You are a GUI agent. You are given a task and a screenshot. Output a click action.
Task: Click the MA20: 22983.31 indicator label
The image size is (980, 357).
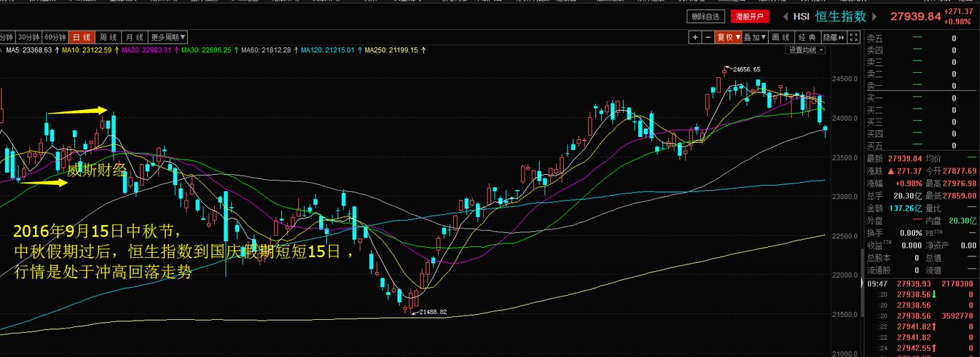pyautogui.click(x=146, y=50)
